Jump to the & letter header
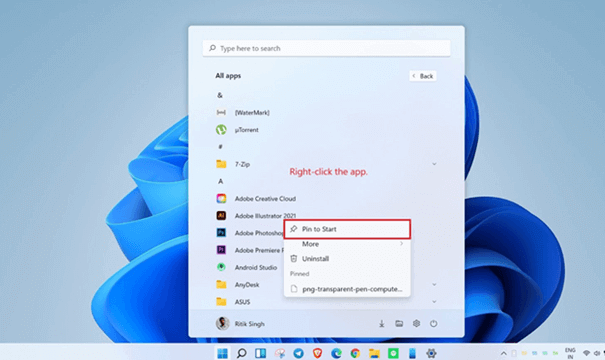605x360 pixels. pyautogui.click(x=220, y=95)
